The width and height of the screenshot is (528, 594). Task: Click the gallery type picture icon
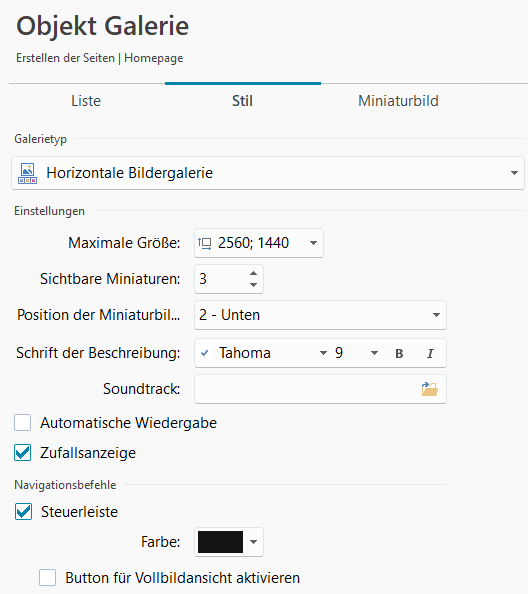point(27,173)
